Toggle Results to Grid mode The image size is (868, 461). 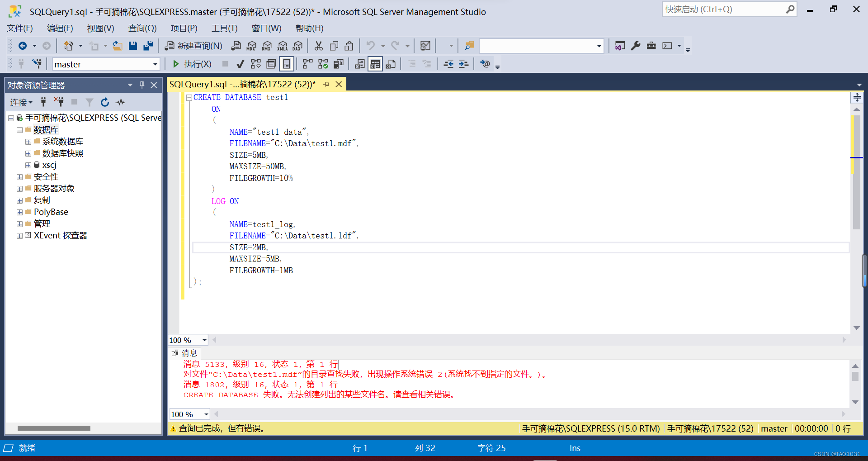point(375,64)
